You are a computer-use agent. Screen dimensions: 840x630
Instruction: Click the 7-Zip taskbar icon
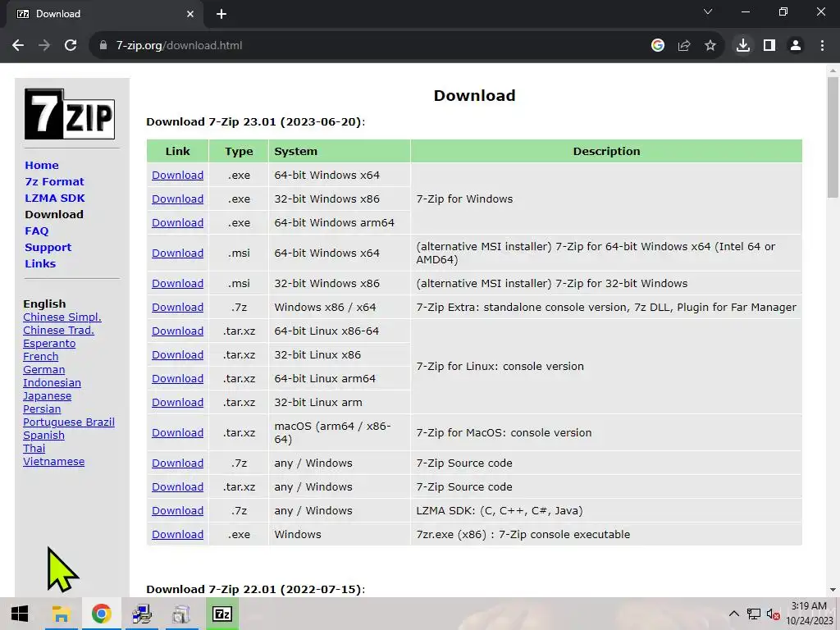click(222, 614)
